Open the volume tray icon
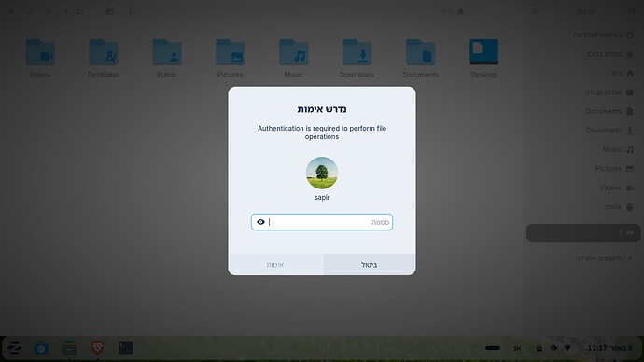The width and height of the screenshot is (644, 362). [x=553, y=348]
